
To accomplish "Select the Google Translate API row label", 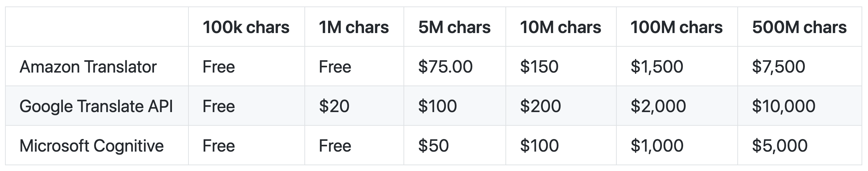I will coord(97,106).
